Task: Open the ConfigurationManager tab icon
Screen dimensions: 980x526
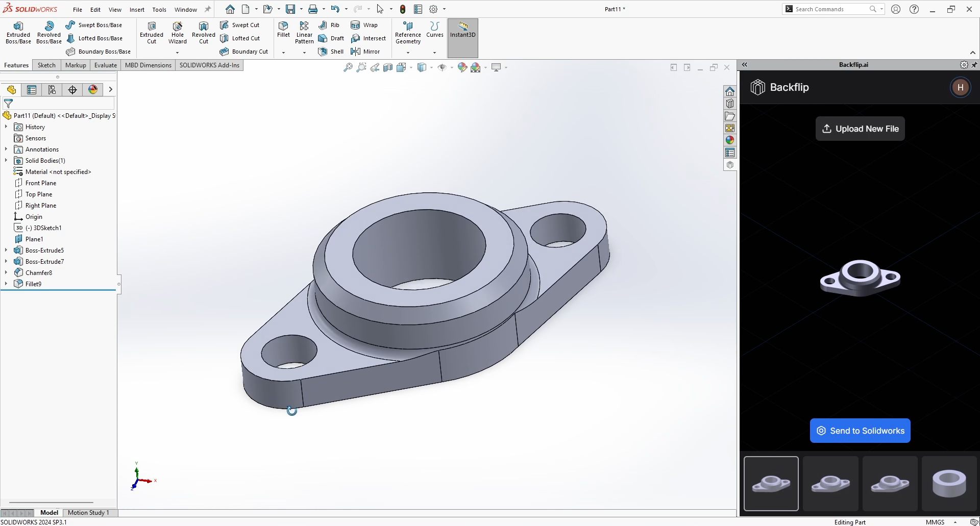Action: (x=52, y=90)
